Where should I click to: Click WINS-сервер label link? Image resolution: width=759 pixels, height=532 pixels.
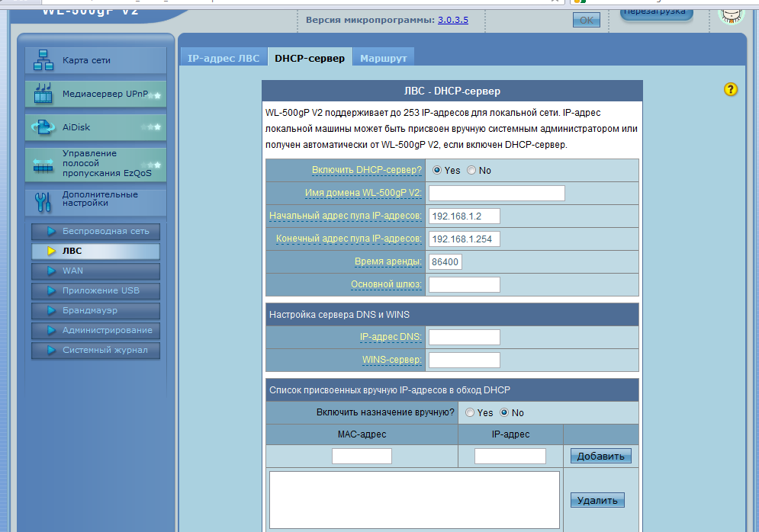coord(391,360)
